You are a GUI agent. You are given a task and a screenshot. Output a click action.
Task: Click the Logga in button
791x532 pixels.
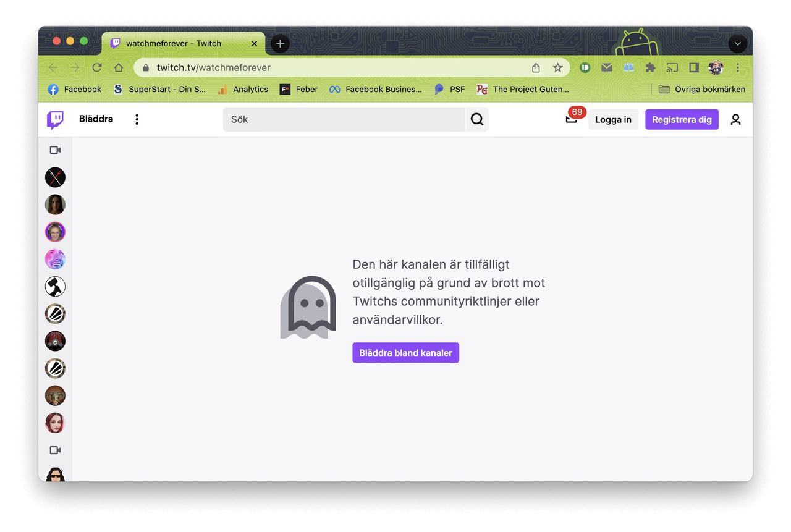pos(613,119)
